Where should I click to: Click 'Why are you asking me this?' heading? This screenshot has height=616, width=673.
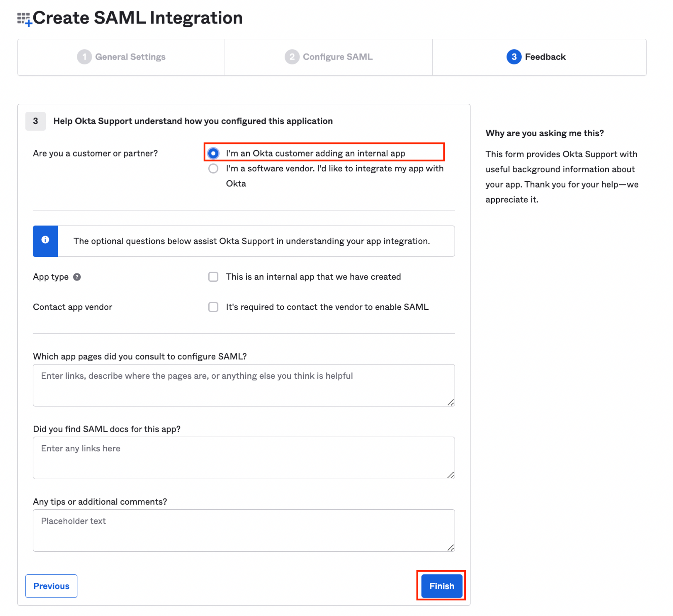pos(545,133)
